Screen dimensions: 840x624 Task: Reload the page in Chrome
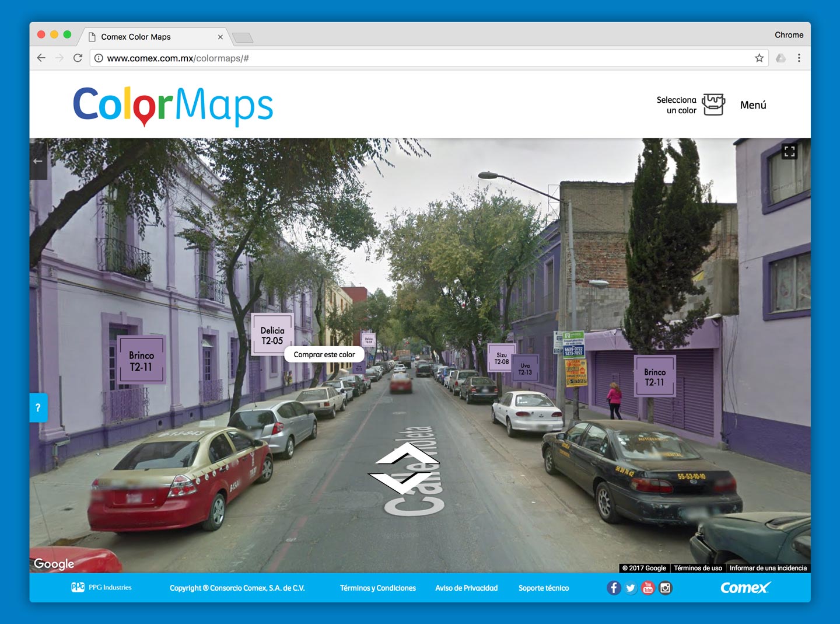[x=78, y=58]
